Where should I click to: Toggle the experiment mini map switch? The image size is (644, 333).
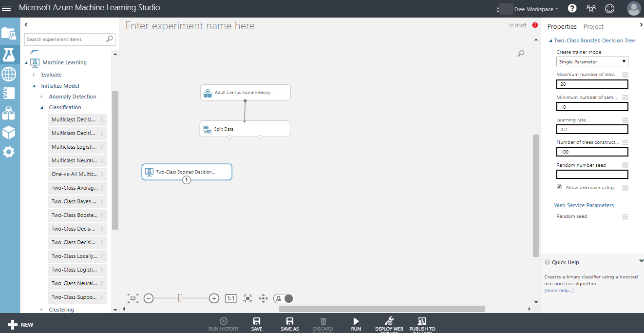[284, 298]
